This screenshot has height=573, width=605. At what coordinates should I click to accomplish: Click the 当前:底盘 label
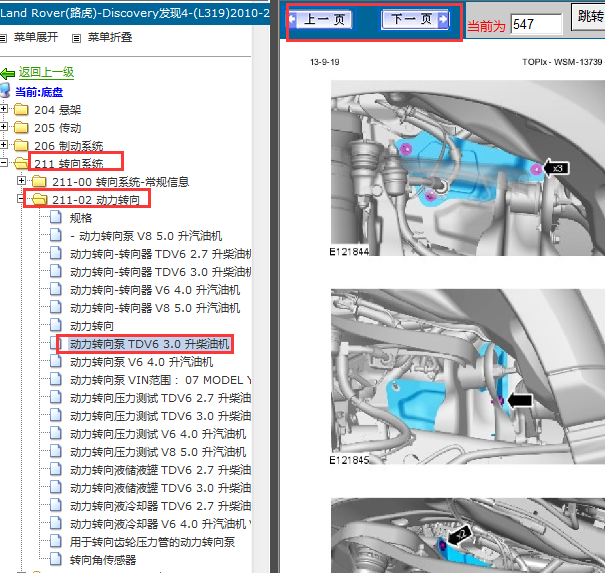pyautogui.click(x=39, y=92)
